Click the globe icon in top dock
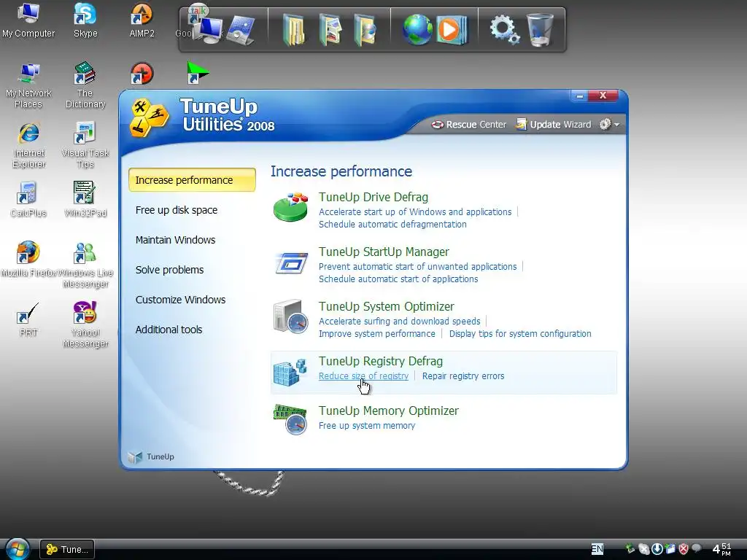The width and height of the screenshot is (747, 560). pyautogui.click(x=417, y=29)
